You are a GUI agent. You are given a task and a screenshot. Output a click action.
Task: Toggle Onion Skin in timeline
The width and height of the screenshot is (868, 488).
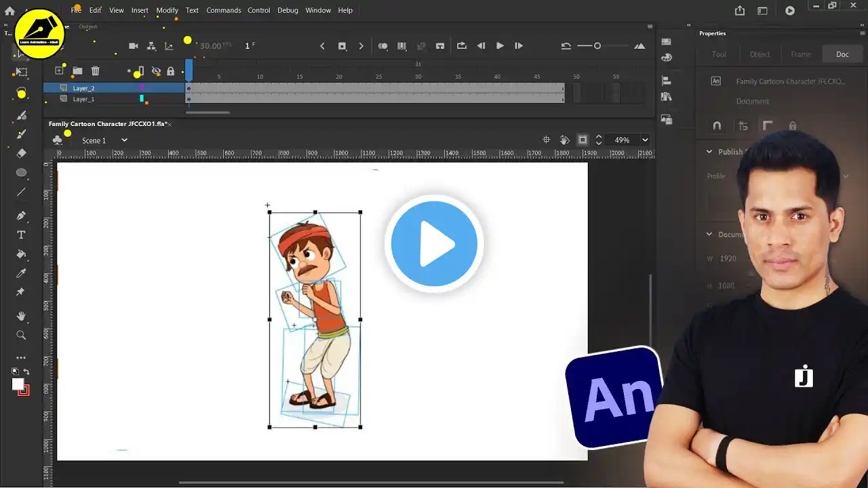click(x=382, y=46)
